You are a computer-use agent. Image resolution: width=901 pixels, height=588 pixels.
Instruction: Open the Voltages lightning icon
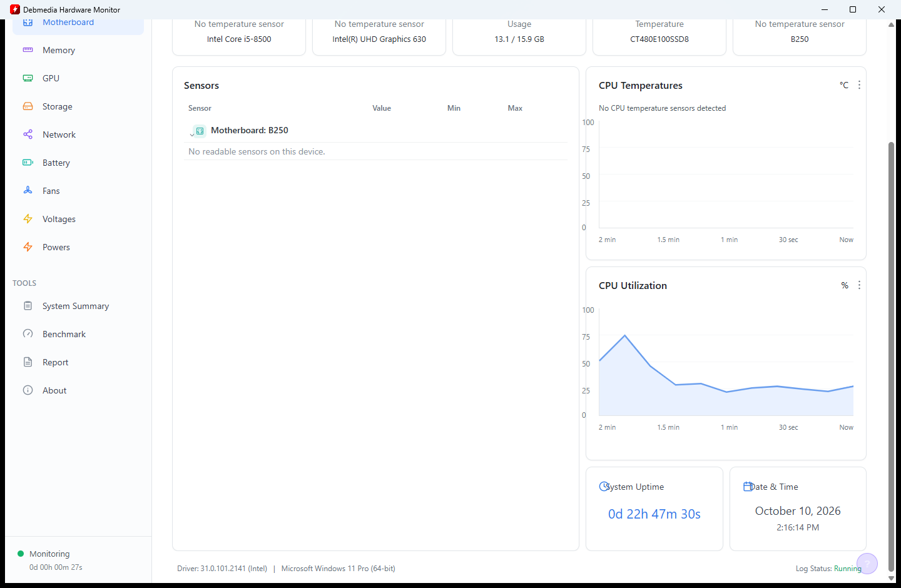[x=28, y=219]
